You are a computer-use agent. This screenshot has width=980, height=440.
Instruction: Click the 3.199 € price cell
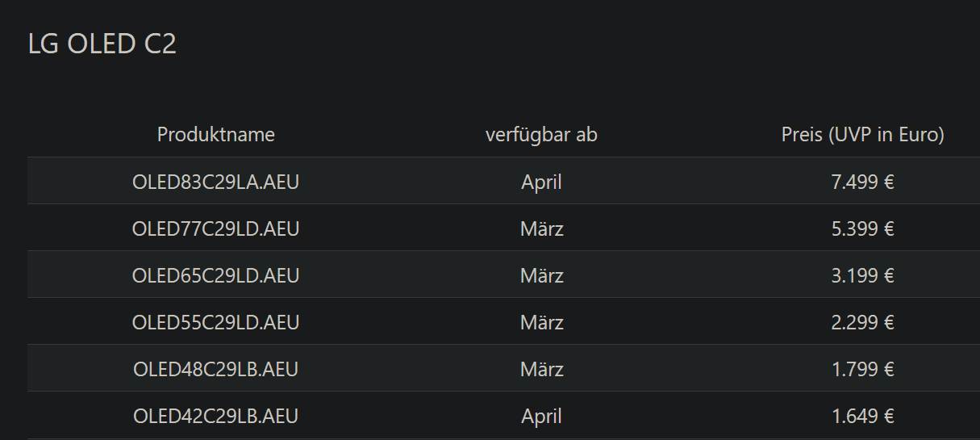coord(862,275)
